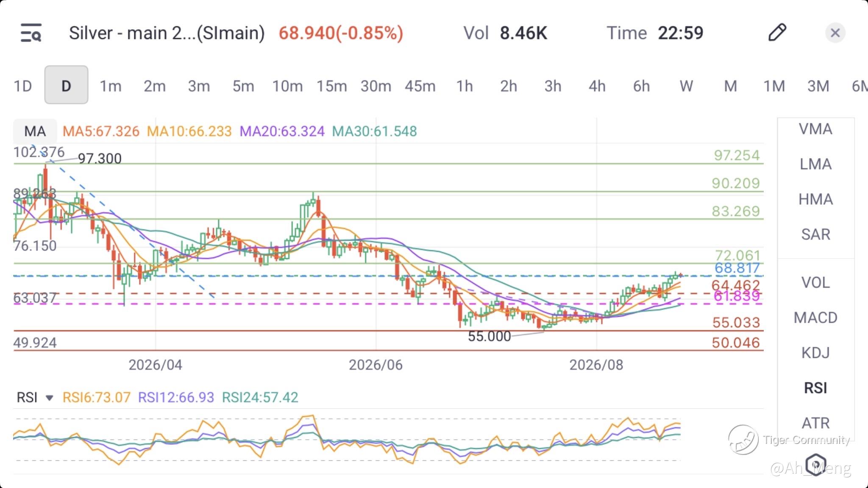Tap the Silver main (SImain) symbol name
This screenshot has height=488, width=868.
(167, 33)
